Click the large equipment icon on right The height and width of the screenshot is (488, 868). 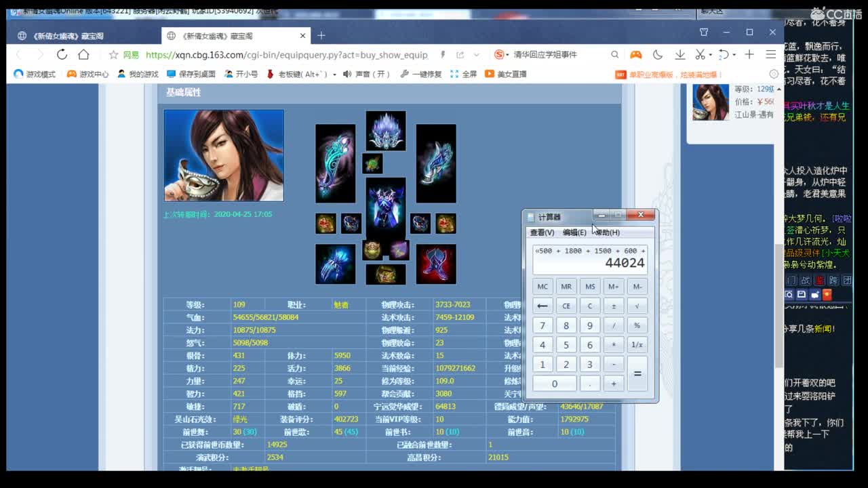click(436, 163)
